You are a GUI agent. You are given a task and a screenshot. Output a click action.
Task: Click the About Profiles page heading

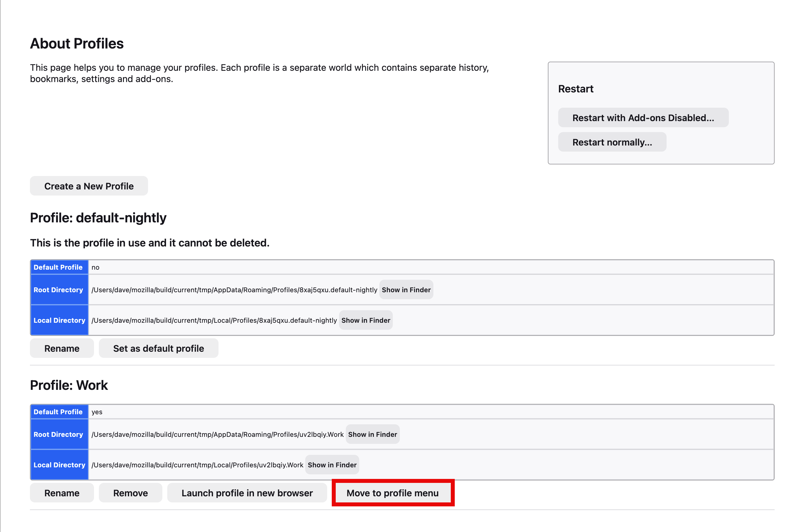click(x=77, y=43)
